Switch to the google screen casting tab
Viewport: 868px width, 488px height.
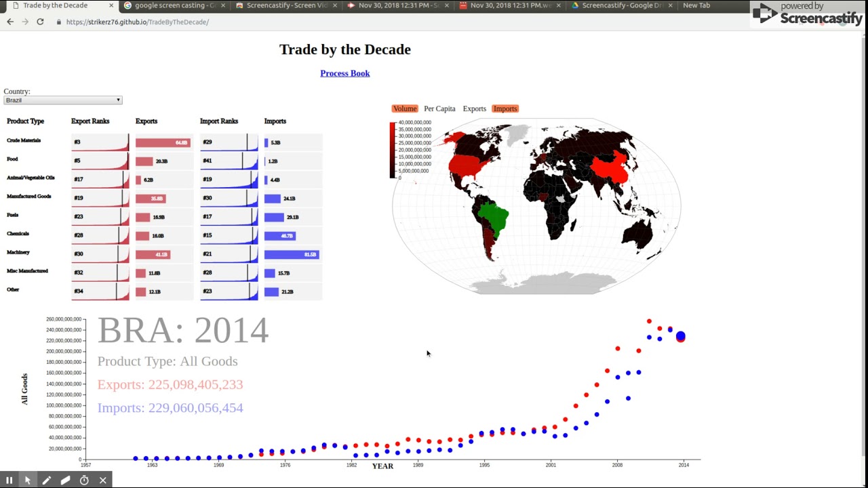point(175,5)
